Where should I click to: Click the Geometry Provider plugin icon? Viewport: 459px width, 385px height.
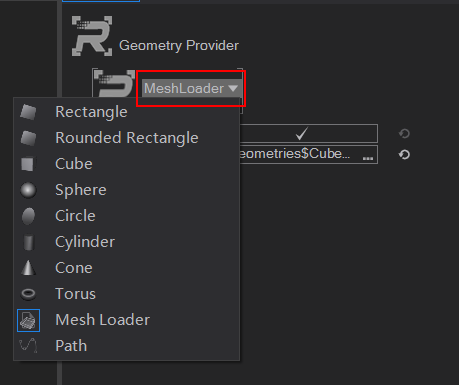click(x=92, y=36)
